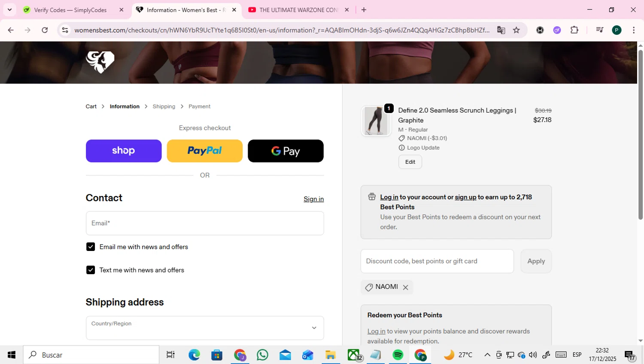644x364 pixels.
Task: Open the media control icon in toolbar
Action: pos(599,30)
